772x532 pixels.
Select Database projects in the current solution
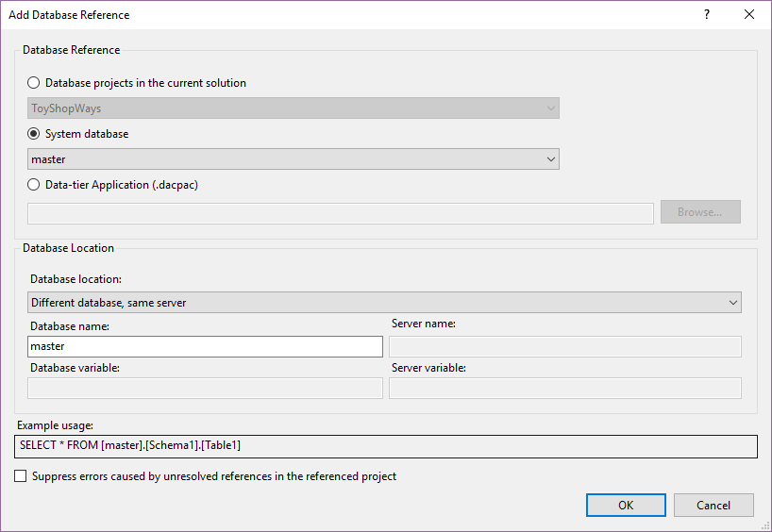click(x=35, y=83)
